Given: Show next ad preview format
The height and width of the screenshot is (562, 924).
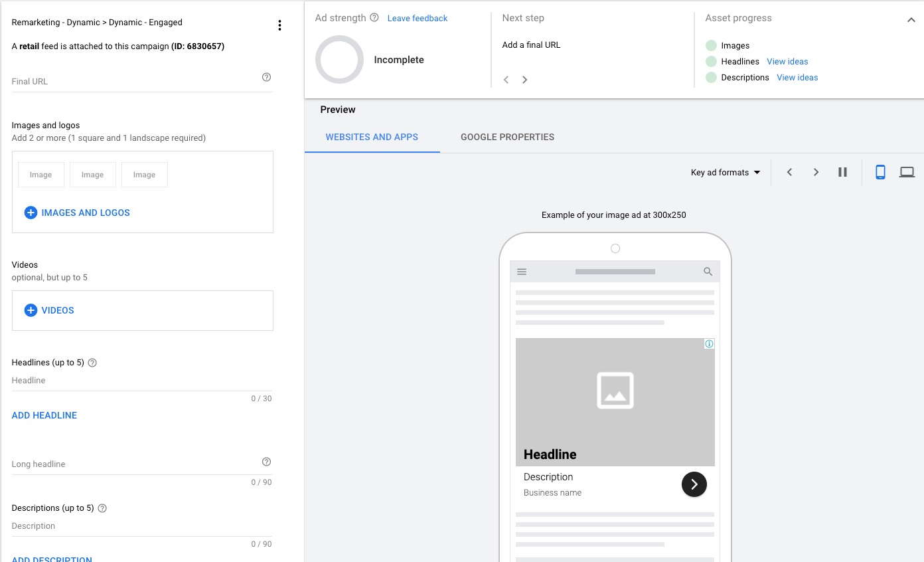Looking at the screenshot, I should [816, 172].
